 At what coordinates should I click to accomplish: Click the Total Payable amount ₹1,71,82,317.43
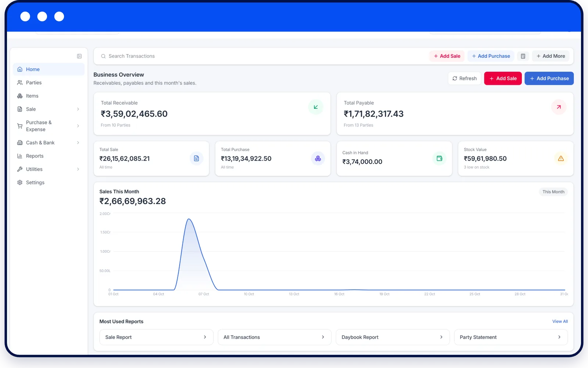(x=373, y=114)
